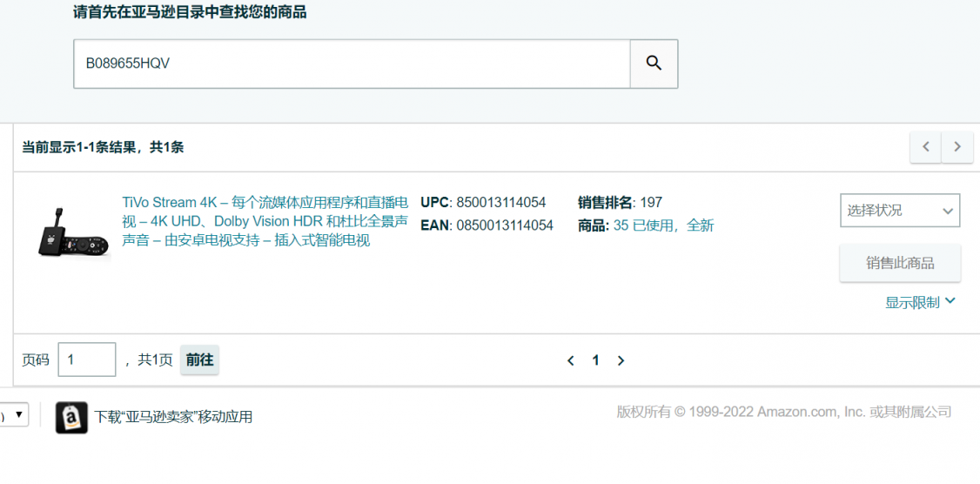Open the 选择状况 condition dropdown
The image size is (980, 484).
tap(900, 210)
